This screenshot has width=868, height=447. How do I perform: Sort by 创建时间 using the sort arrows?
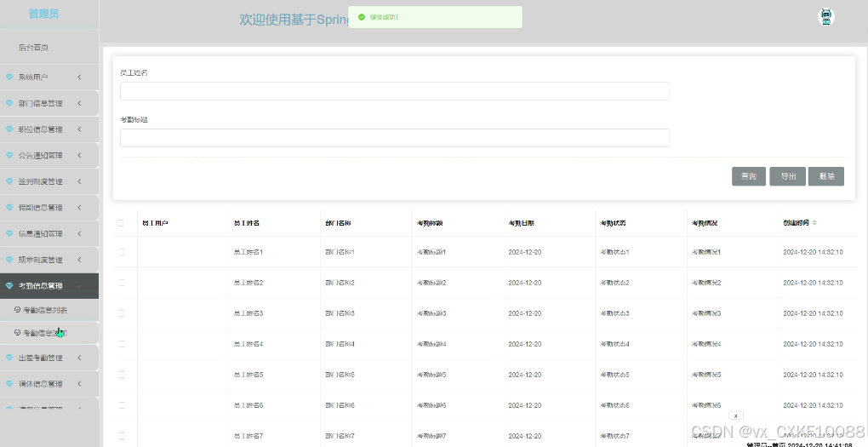[x=814, y=223]
